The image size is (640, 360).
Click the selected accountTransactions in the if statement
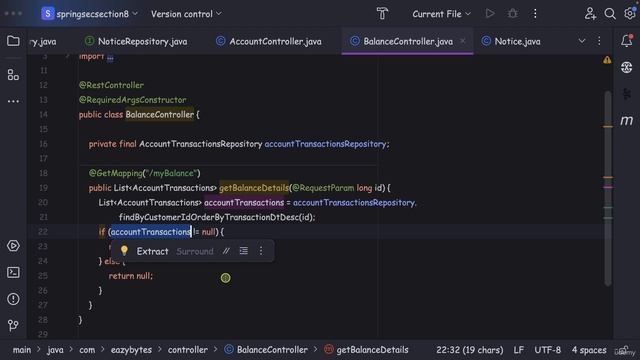(x=151, y=232)
